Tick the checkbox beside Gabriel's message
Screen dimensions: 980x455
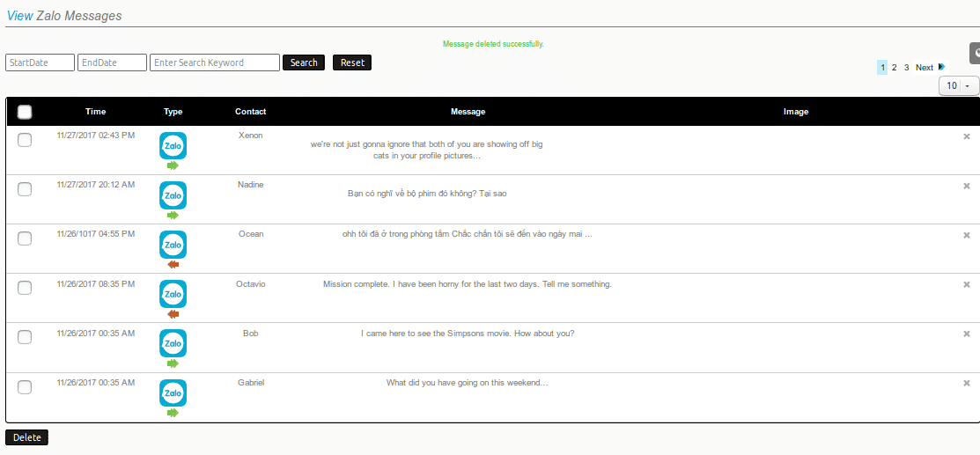25,387
